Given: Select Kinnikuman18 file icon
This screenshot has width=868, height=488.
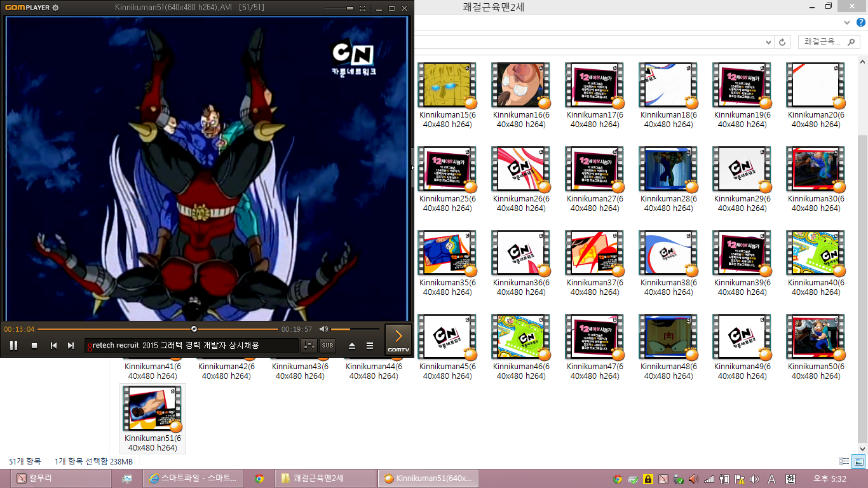Looking at the screenshot, I should pyautogui.click(x=667, y=85).
